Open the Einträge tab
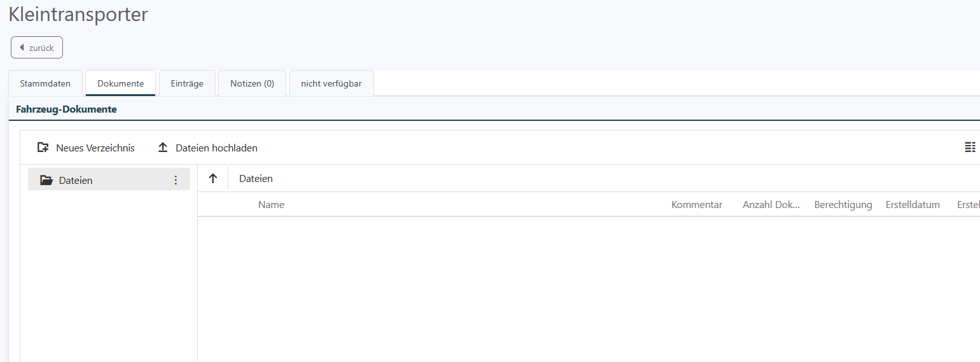The image size is (980, 362). [187, 83]
